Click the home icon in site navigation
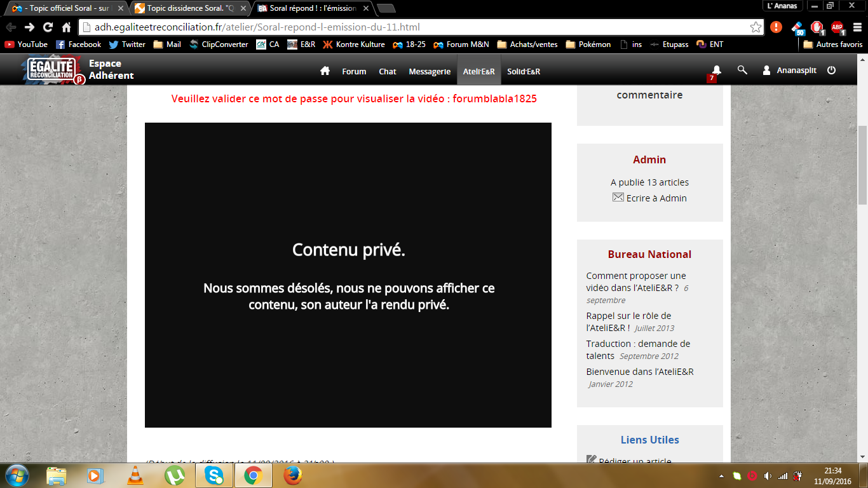 (325, 71)
